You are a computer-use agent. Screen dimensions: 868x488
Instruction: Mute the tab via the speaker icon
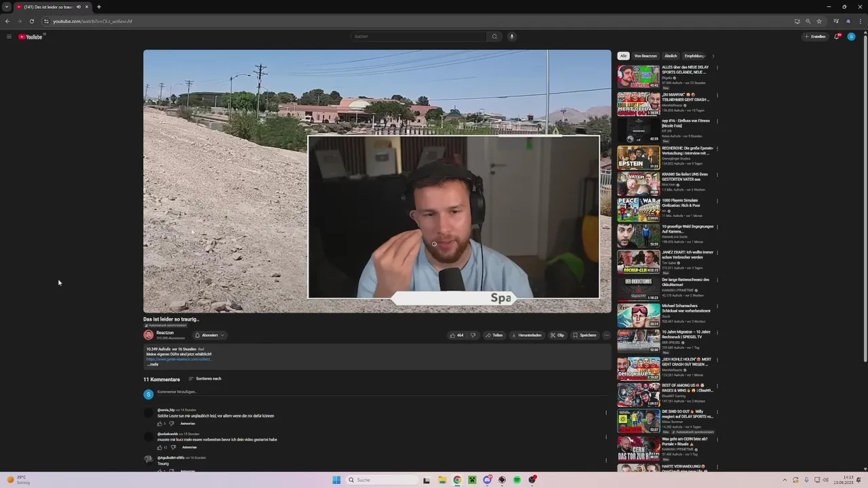pos(78,7)
